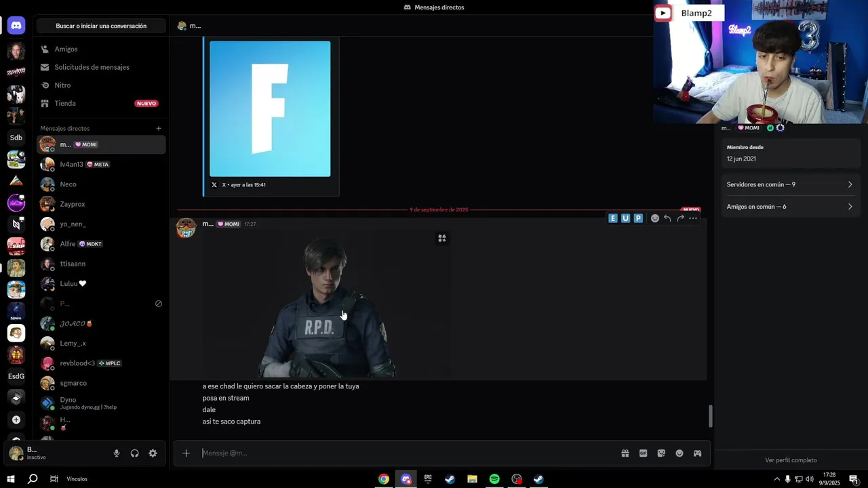Open volume control in system tray
This screenshot has height=488, width=868.
pos(809,479)
